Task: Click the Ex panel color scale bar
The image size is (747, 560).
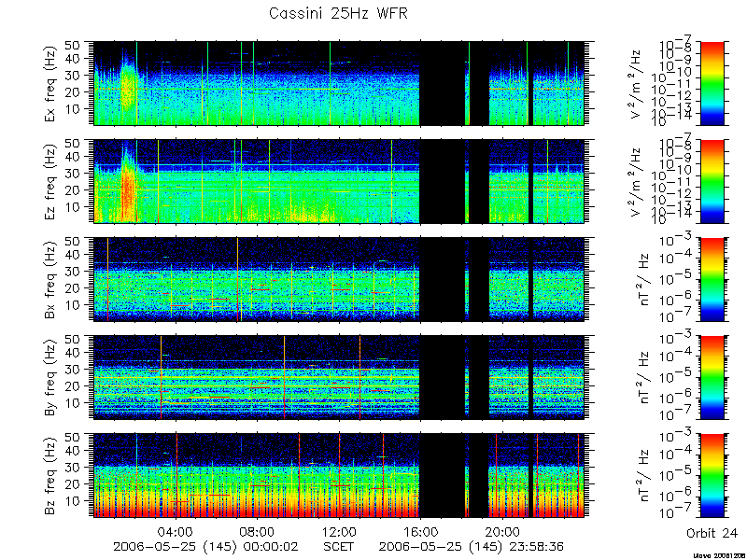Action: pyautogui.click(x=712, y=83)
